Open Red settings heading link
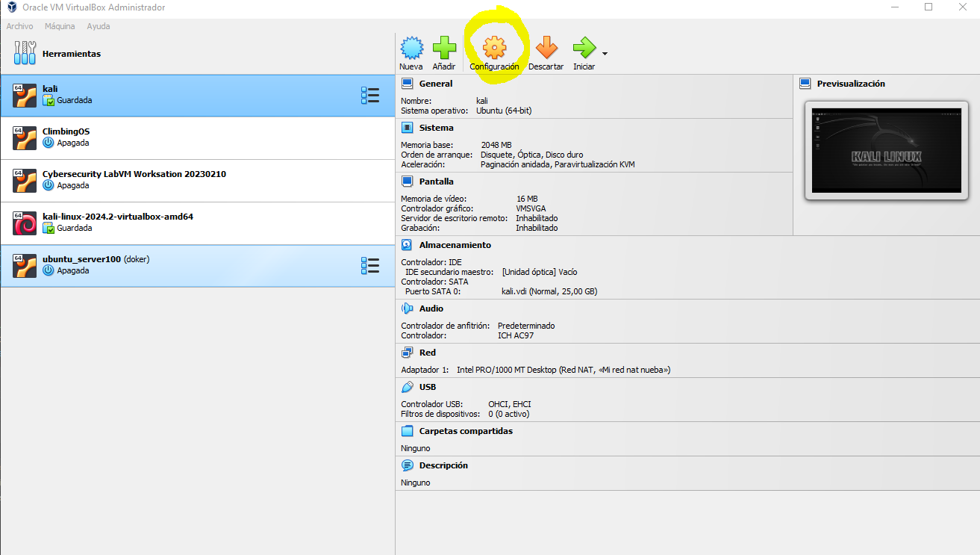Viewport: 980px width, 555px height. pyautogui.click(x=428, y=353)
